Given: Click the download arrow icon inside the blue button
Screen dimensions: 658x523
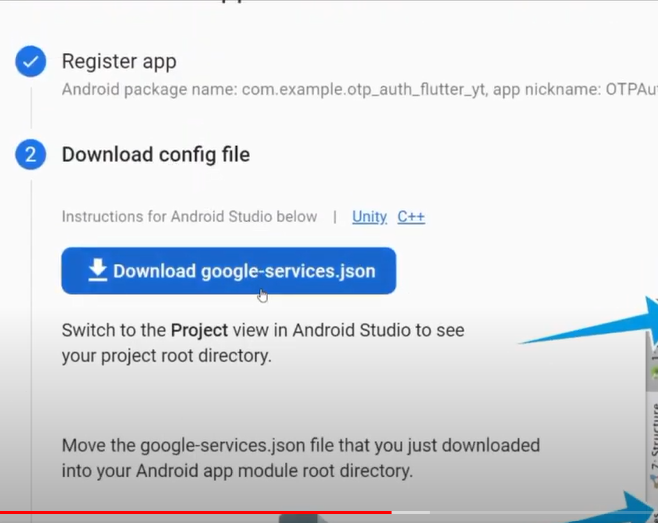Looking at the screenshot, I should click(x=97, y=270).
